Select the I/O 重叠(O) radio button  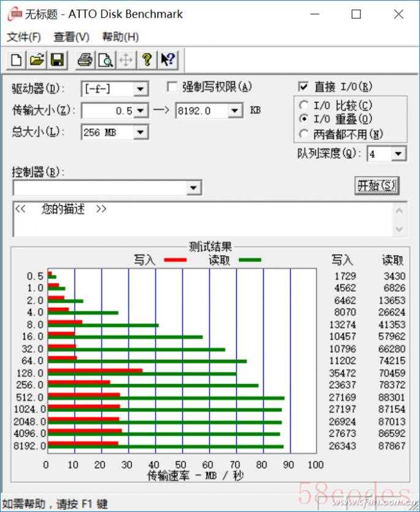pos(304,119)
